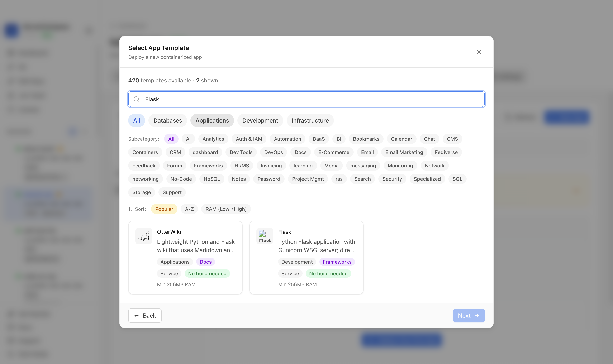This screenshot has height=364, width=613.
Task: Sort templates by Popular
Action: (164, 209)
